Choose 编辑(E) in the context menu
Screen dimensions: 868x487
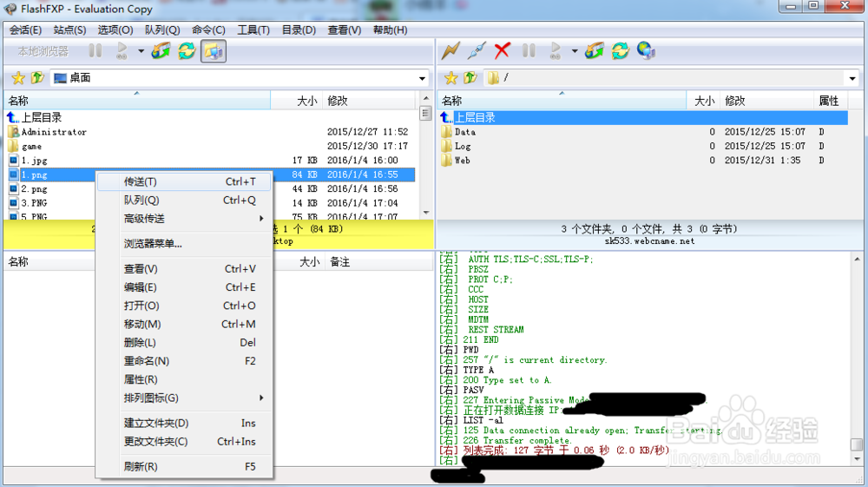pos(184,287)
